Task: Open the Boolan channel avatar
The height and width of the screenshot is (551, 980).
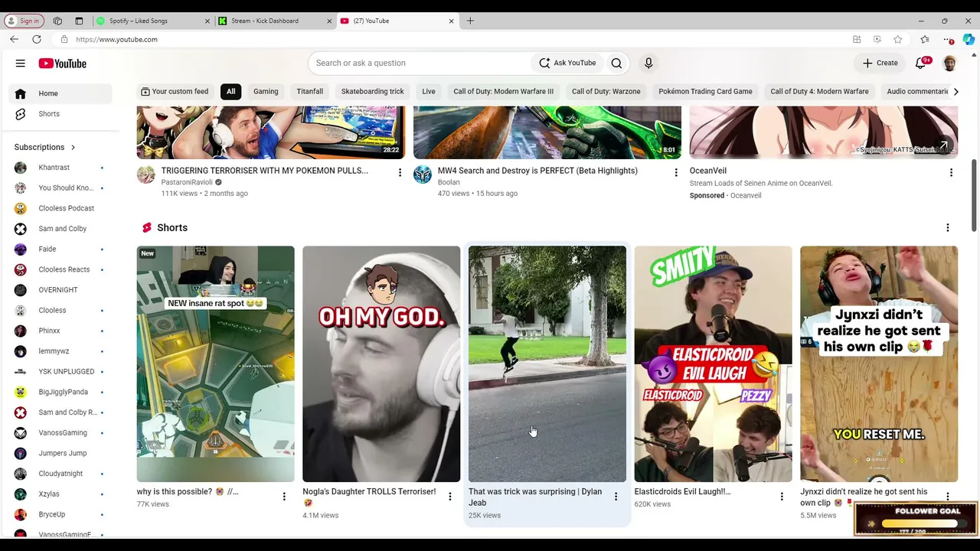Action: click(423, 175)
